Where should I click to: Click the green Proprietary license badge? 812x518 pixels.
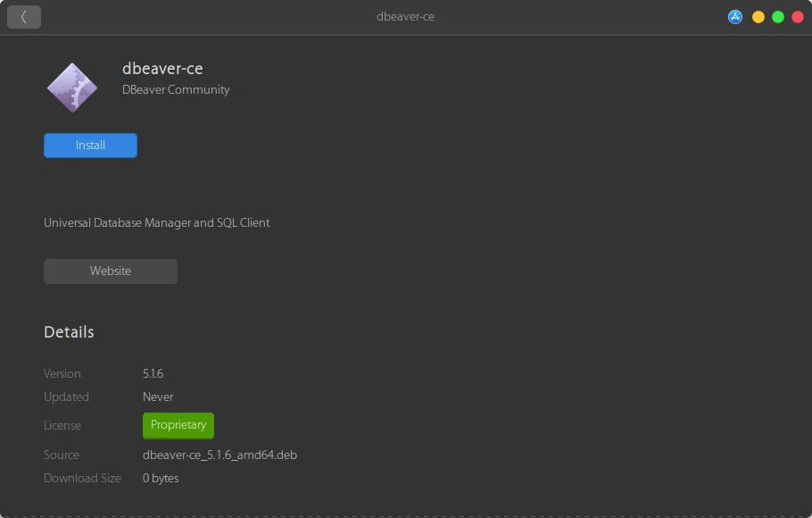pyautogui.click(x=178, y=425)
